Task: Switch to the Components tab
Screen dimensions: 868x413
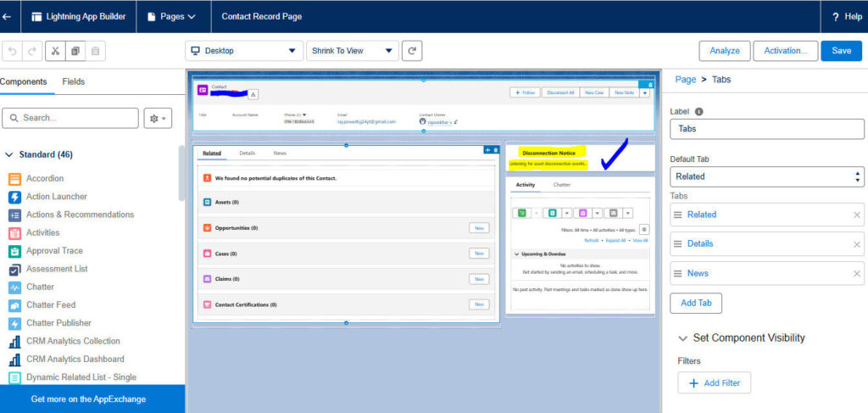Action: point(23,82)
